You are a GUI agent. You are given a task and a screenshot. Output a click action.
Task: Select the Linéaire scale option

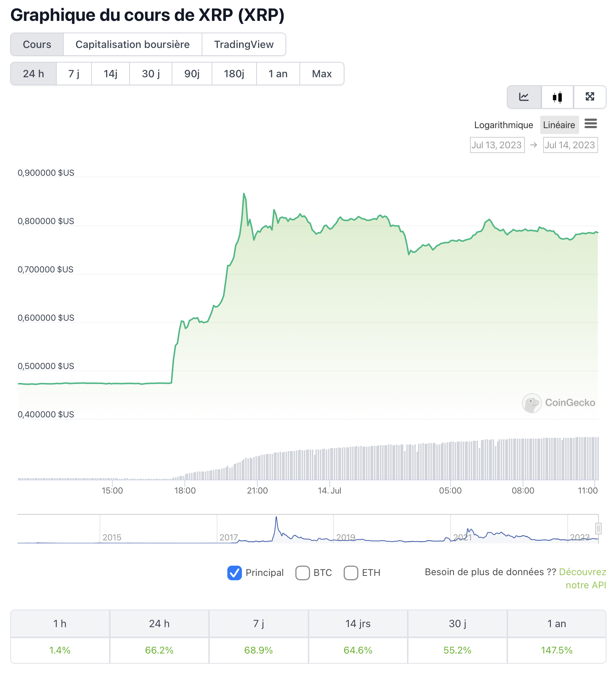[559, 125]
